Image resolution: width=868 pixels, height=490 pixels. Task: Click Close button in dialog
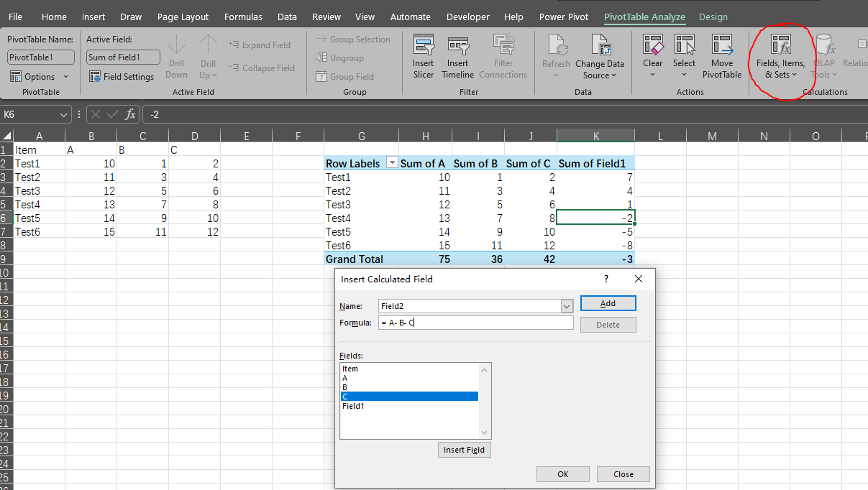623,474
